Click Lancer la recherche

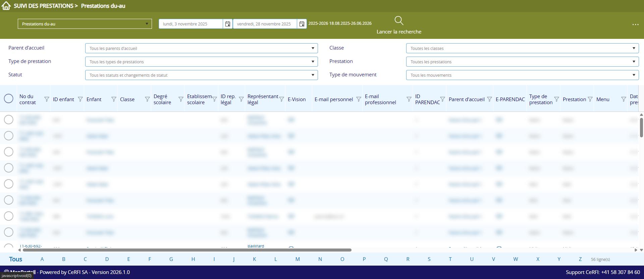click(399, 31)
